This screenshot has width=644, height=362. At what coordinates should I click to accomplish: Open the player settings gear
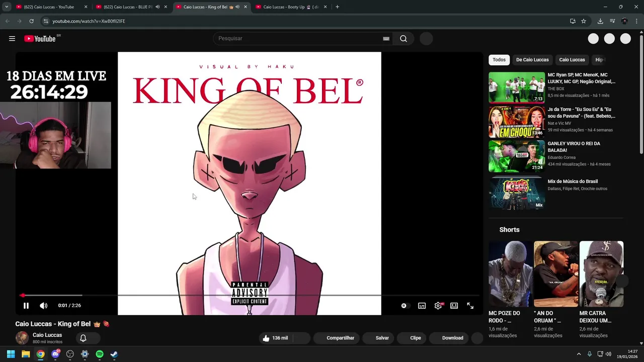(x=438, y=306)
